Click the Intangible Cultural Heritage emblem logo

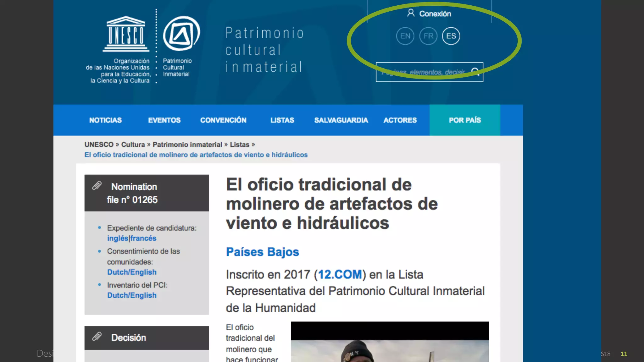tap(181, 34)
